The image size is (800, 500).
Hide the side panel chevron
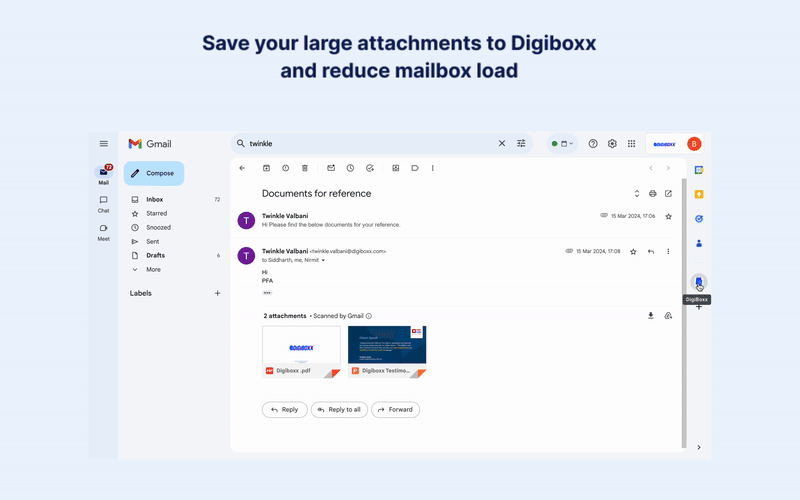(699, 447)
